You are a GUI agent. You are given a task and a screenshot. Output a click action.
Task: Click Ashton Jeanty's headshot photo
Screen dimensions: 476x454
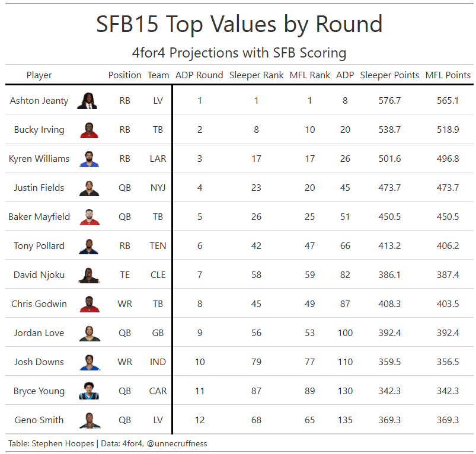click(89, 101)
